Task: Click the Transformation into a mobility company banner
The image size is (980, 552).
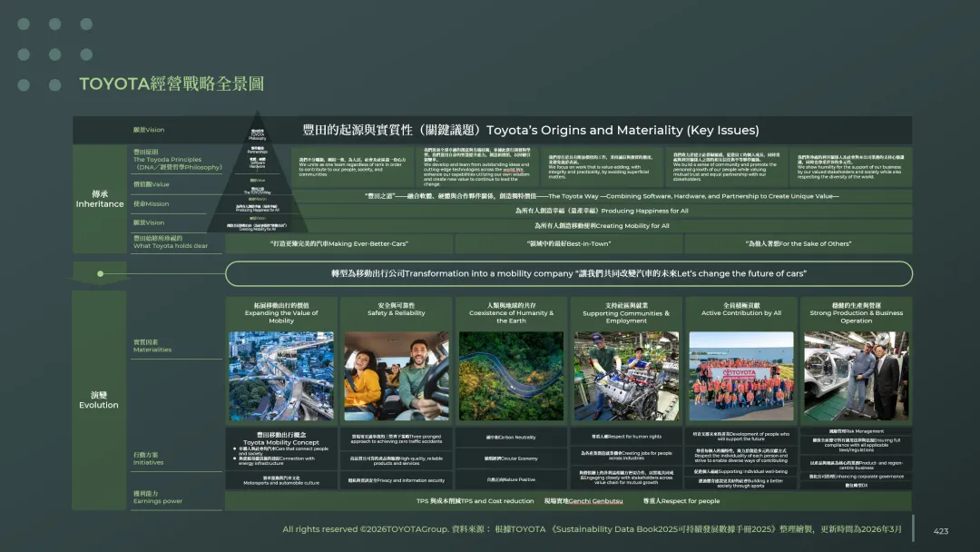Action: click(569, 274)
